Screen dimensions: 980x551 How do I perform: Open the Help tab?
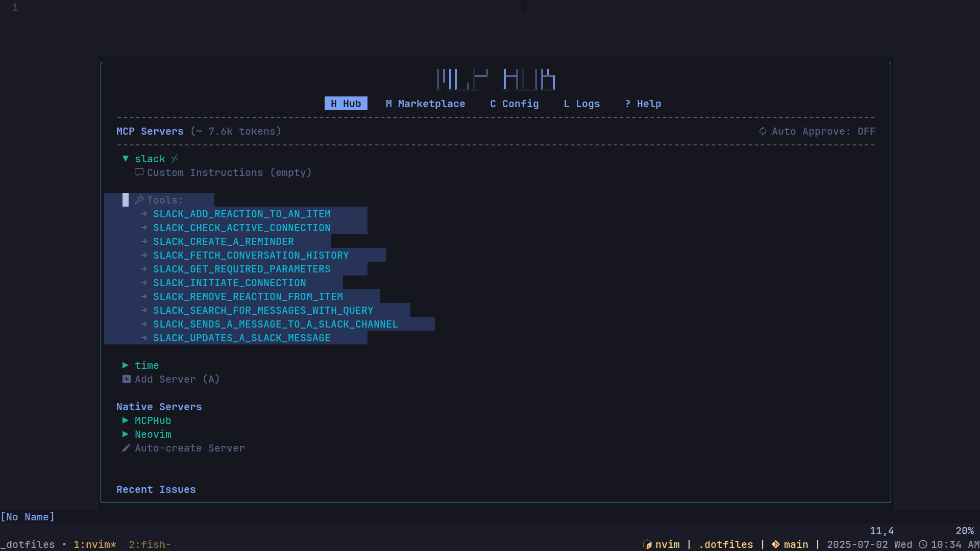643,104
